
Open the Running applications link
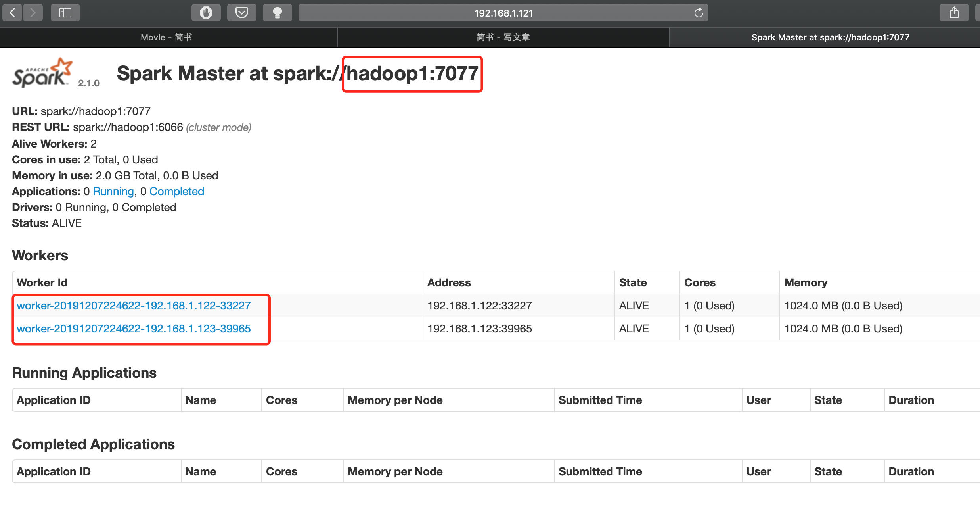(113, 191)
